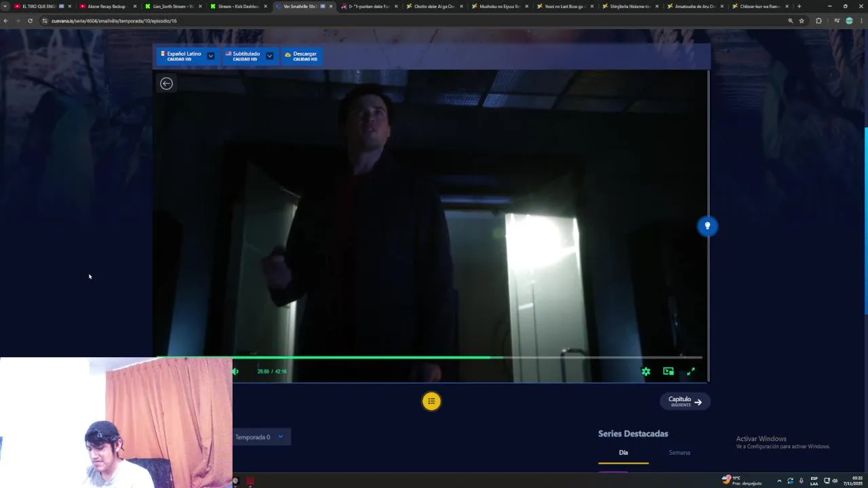This screenshot has width=868, height=488.
Task: Open a new browser tab
Action: tap(799, 6)
